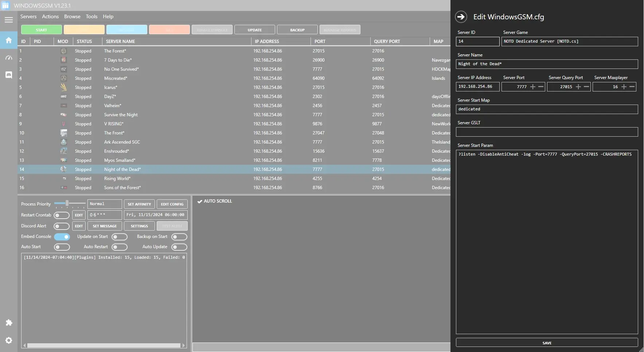Click the game icon in 7 Days to Die row
The width and height of the screenshot is (644, 352).
click(63, 60)
